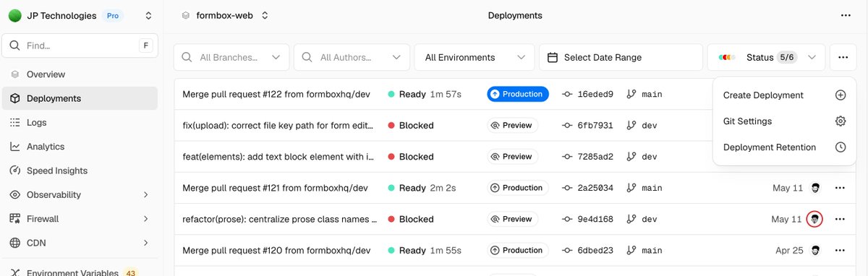Viewport: 868px width, 276px height.
Task: Expand the Firewall submenu chevron
Action: click(x=146, y=219)
